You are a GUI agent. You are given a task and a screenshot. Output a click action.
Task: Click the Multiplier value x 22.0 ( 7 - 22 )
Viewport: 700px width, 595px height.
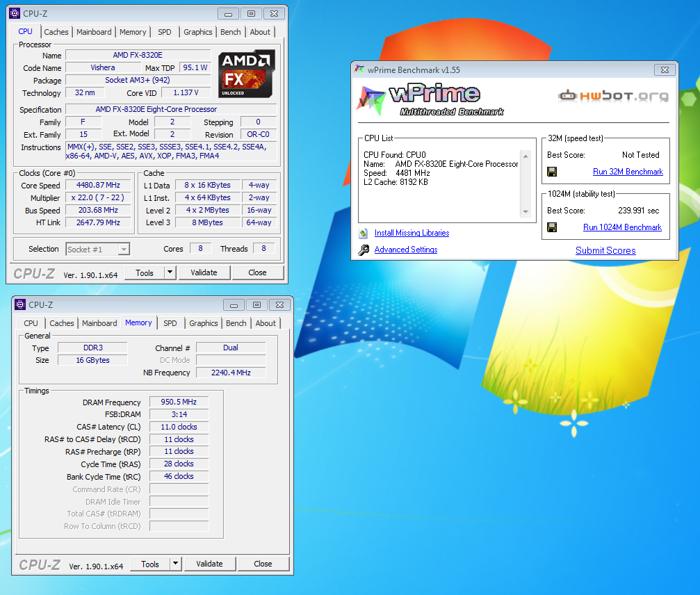point(98,197)
